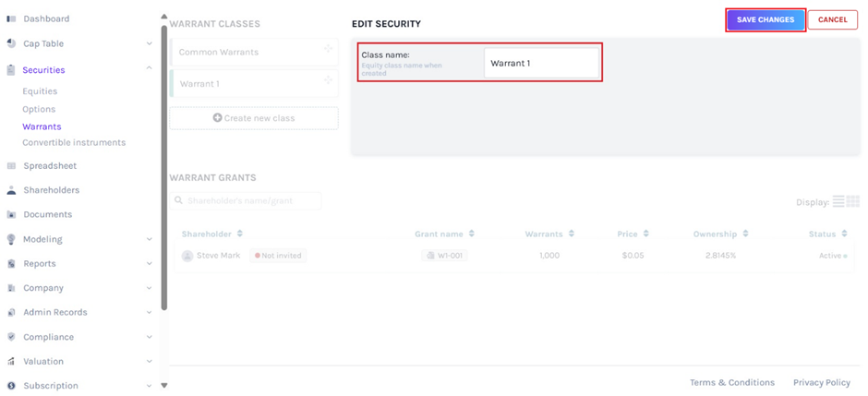The width and height of the screenshot is (868, 396).
Task: Click the Dashboard sidebar icon
Action: click(11, 18)
